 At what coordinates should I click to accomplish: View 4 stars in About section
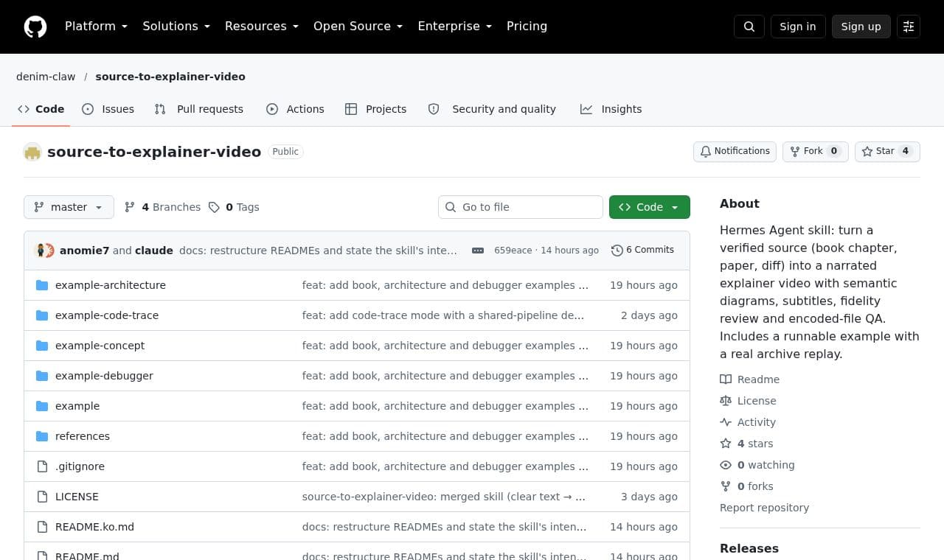[746, 444]
